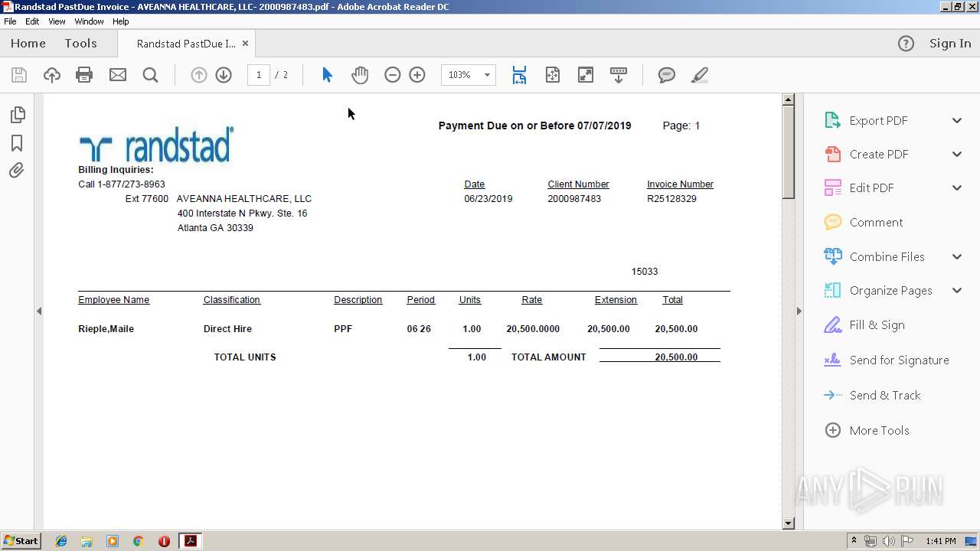The height and width of the screenshot is (551, 980).
Task: Expand the Edit PDF chevron
Action: point(957,187)
